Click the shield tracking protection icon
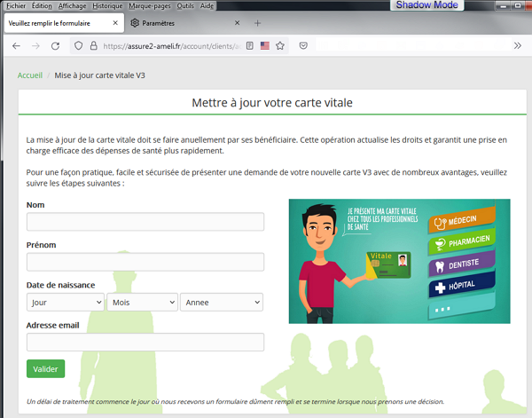This screenshot has height=418, width=532. 78,45
